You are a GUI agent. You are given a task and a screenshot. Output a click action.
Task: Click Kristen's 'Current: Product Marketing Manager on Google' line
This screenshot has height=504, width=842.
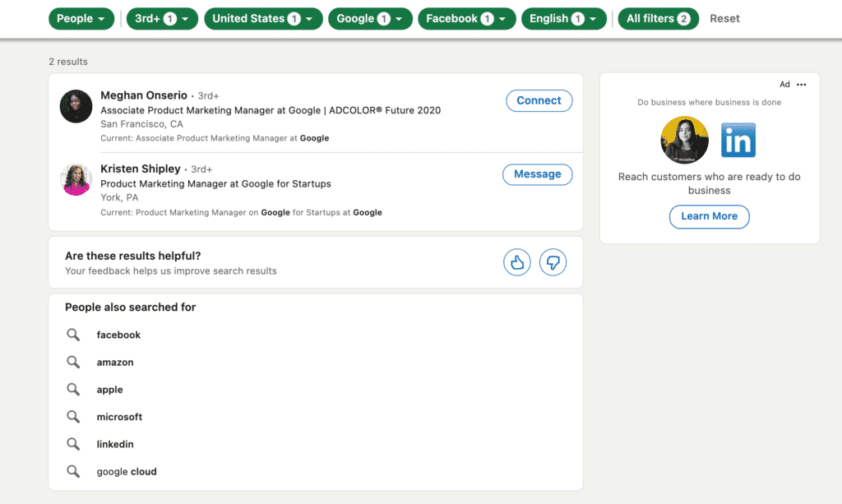click(x=241, y=213)
